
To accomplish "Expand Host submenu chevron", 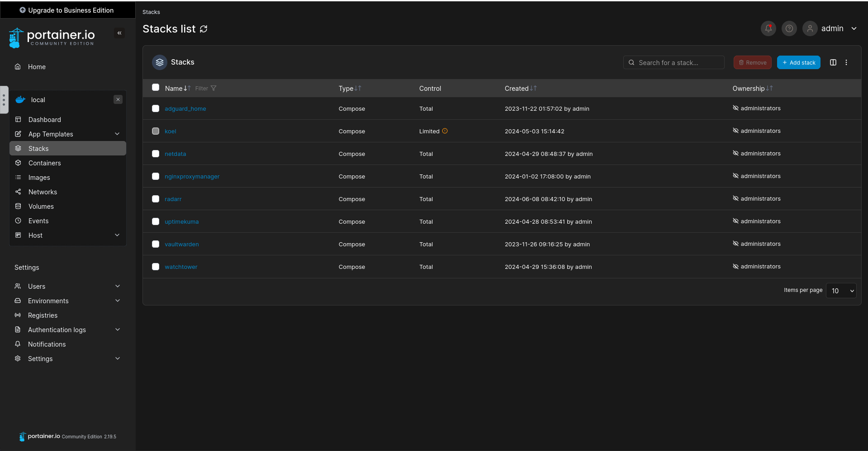I will click(117, 235).
